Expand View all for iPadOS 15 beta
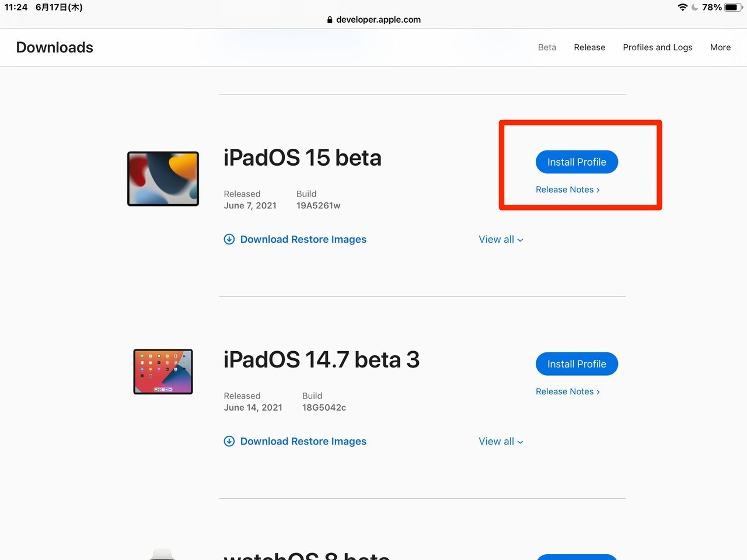 pos(501,239)
